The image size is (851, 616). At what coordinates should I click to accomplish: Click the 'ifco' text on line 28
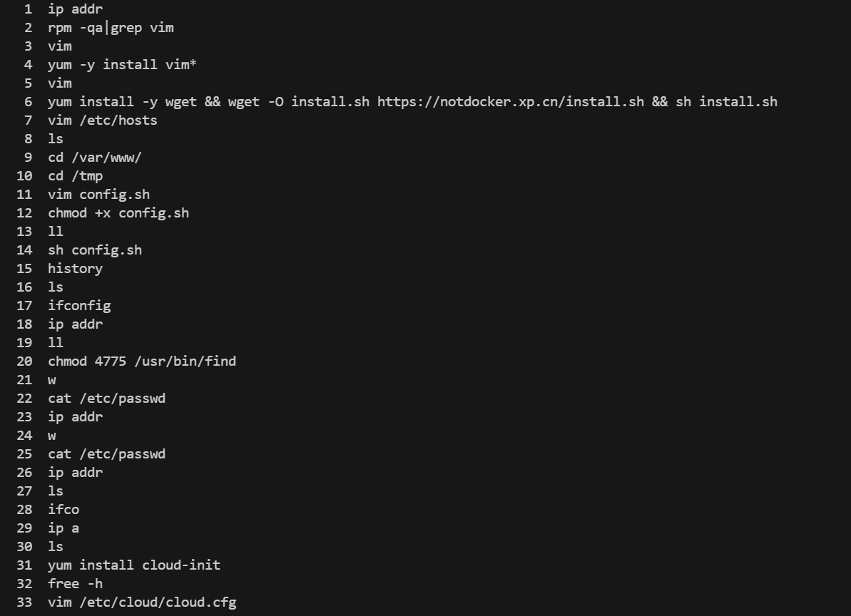pos(63,510)
